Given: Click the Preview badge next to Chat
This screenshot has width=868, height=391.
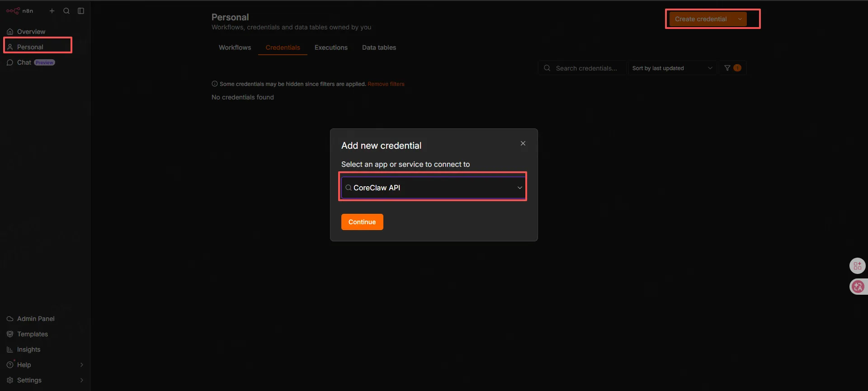Looking at the screenshot, I should 45,62.
